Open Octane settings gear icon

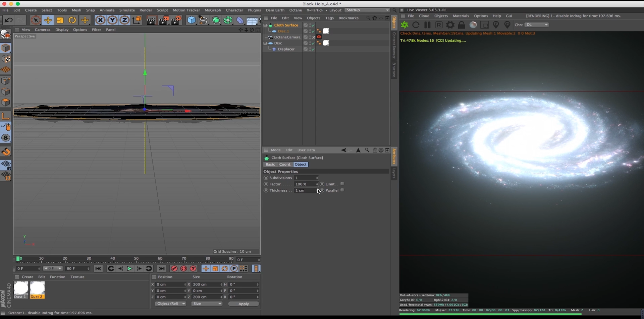(x=450, y=25)
